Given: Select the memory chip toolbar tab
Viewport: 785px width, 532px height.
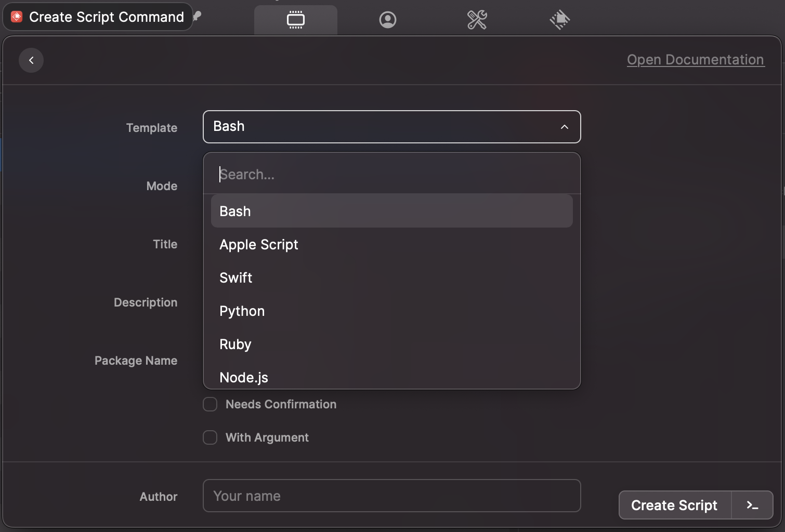Looking at the screenshot, I should point(296,20).
